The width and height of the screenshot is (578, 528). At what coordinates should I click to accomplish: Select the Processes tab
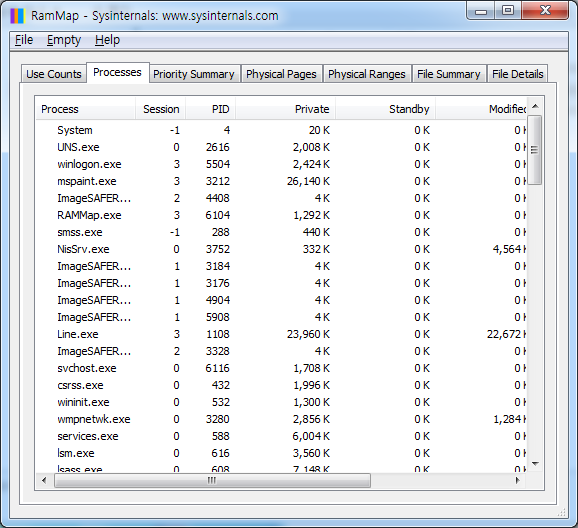(118, 72)
